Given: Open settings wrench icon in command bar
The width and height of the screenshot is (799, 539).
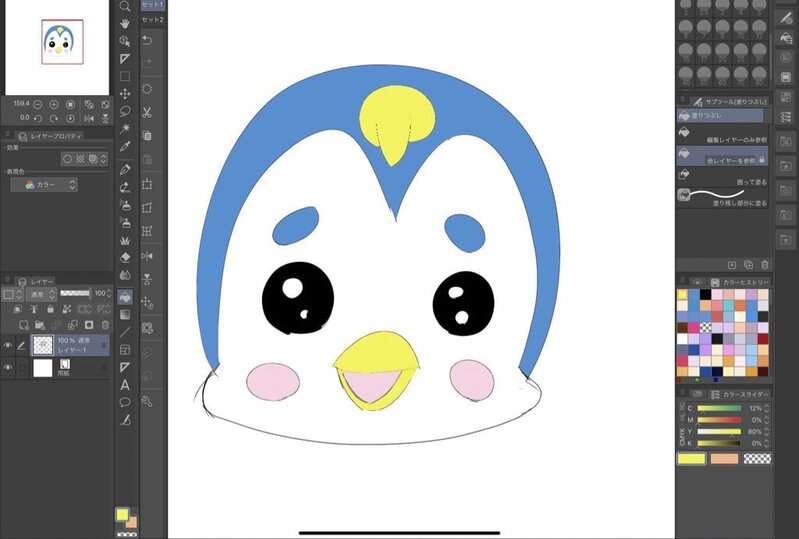Looking at the screenshot, I should [147, 401].
